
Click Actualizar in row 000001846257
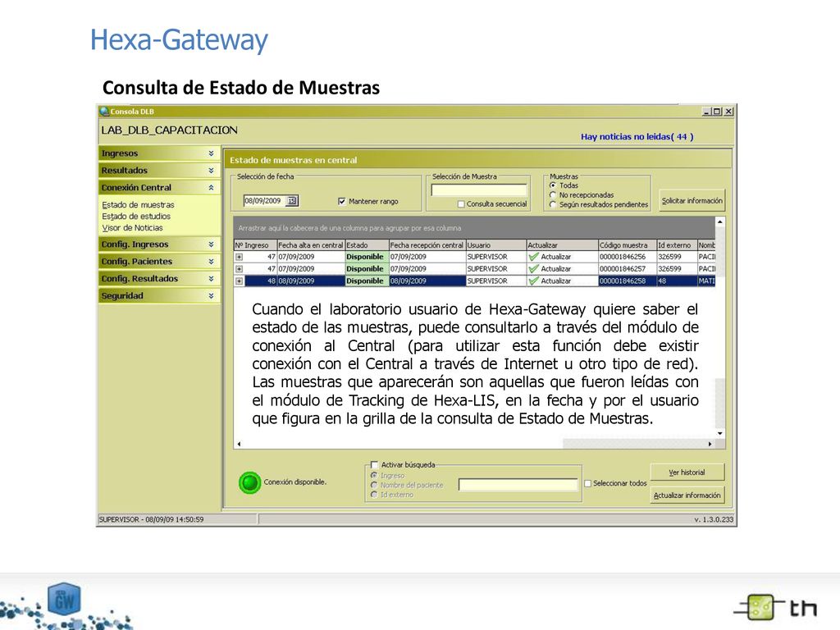click(555, 269)
